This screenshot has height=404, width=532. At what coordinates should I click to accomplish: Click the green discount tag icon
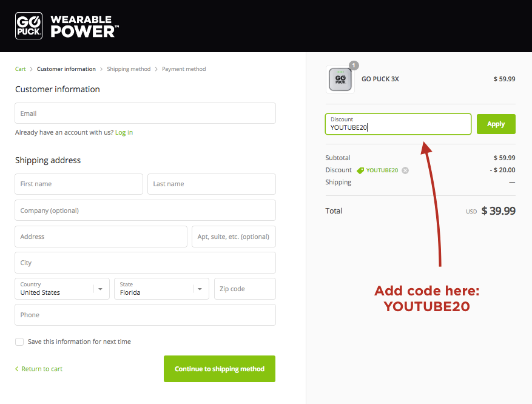pyautogui.click(x=360, y=170)
